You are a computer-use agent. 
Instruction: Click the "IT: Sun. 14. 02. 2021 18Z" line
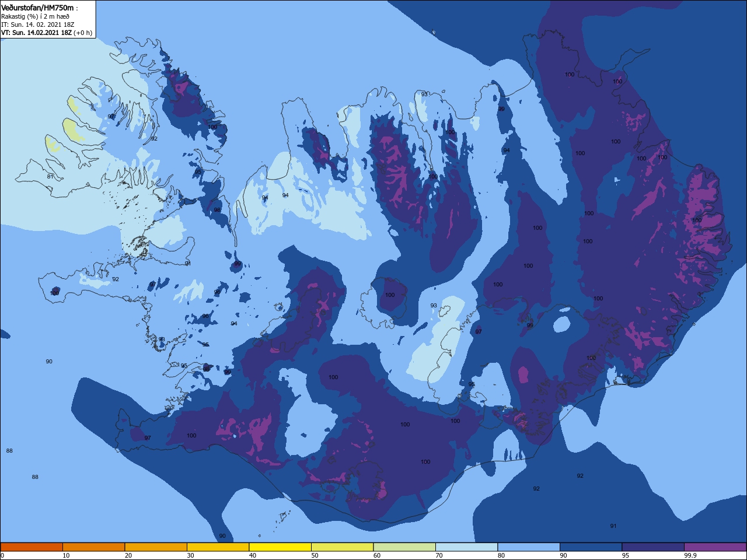pyautogui.click(x=37, y=24)
